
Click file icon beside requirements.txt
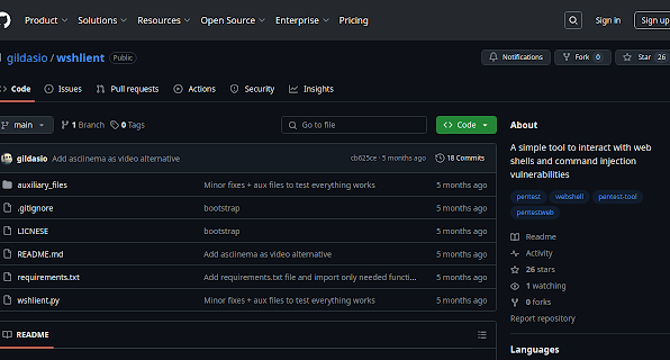click(7, 277)
